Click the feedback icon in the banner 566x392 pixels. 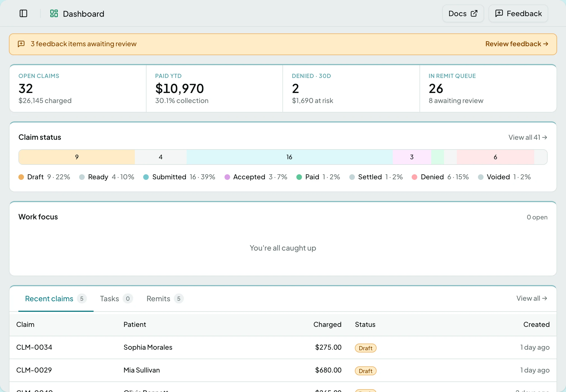[x=21, y=44]
